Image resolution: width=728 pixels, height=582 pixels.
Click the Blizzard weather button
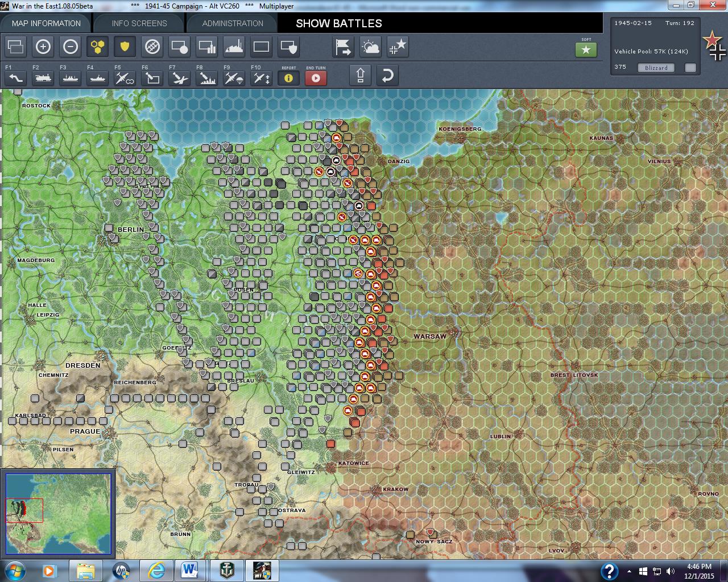coord(656,68)
